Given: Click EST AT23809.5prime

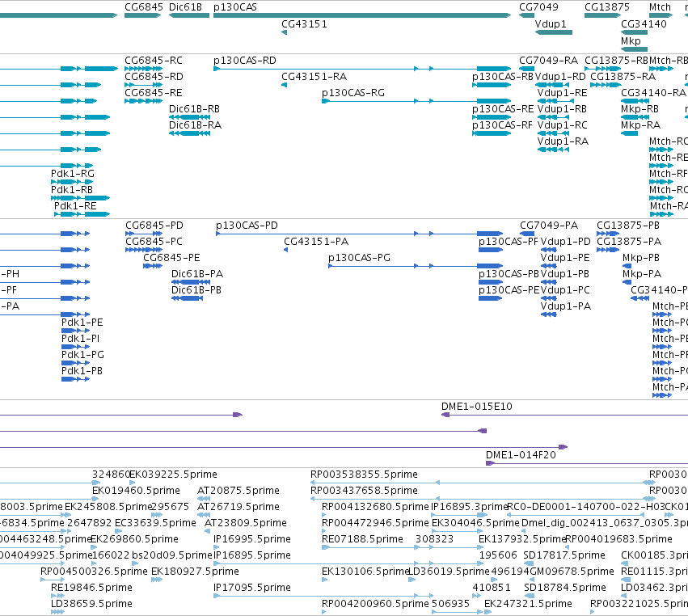Looking at the screenshot, I should pyautogui.click(x=245, y=522).
